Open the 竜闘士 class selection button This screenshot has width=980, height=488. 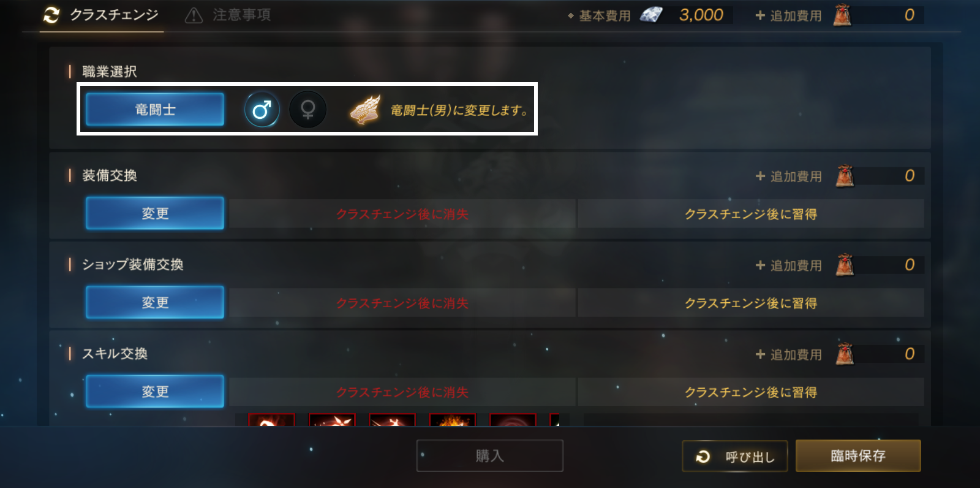click(155, 110)
